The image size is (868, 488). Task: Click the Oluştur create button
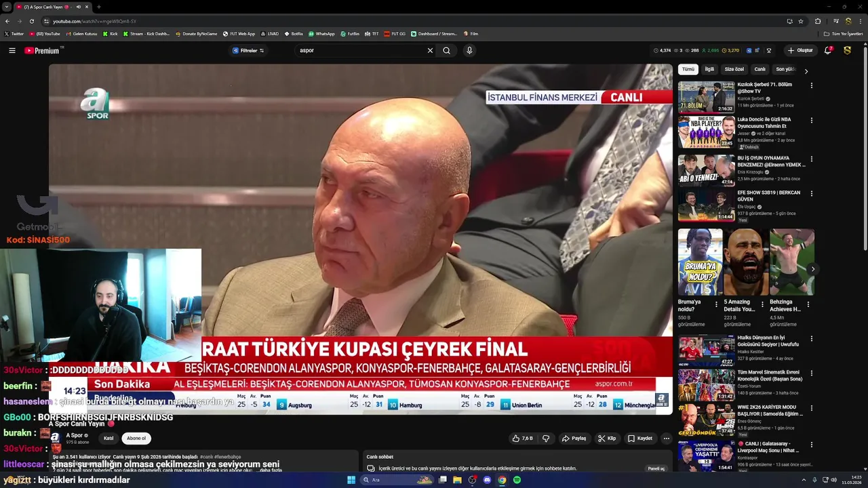click(x=800, y=50)
